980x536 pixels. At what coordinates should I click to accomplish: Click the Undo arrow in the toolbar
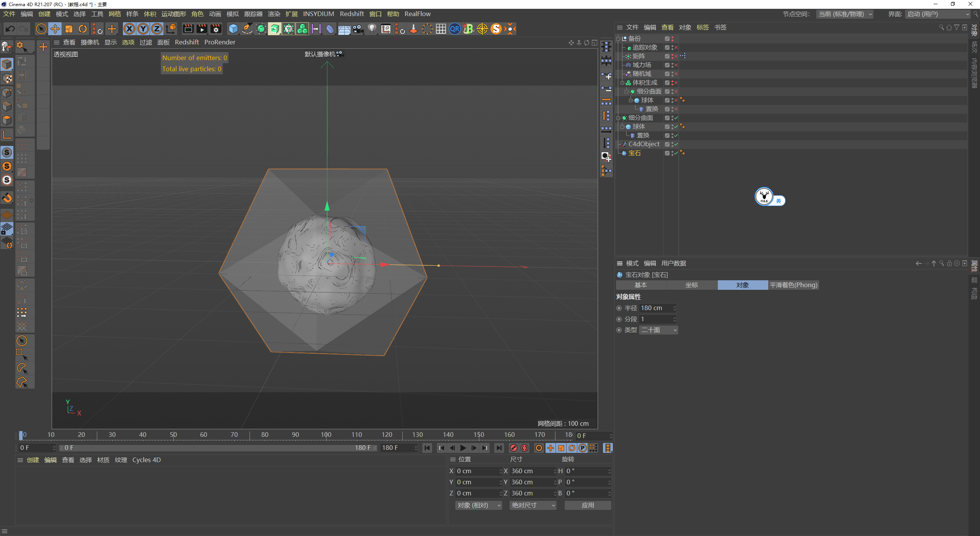(10, 29)
